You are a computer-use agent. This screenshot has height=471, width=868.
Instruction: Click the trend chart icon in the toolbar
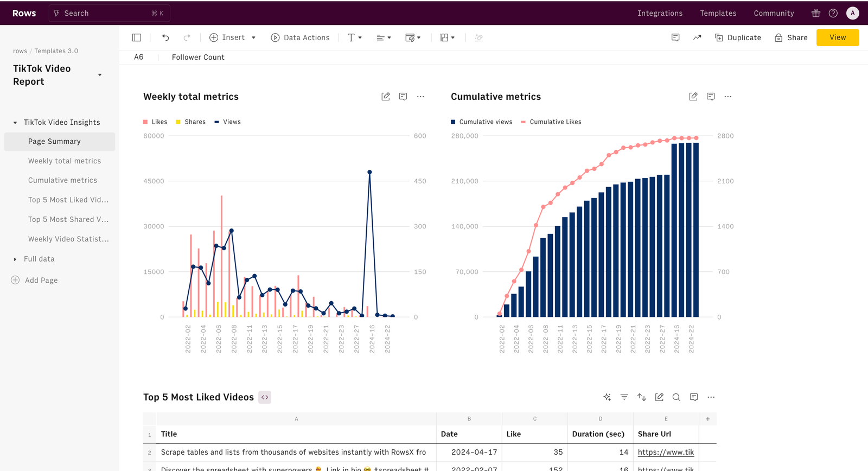pos(697,37)
